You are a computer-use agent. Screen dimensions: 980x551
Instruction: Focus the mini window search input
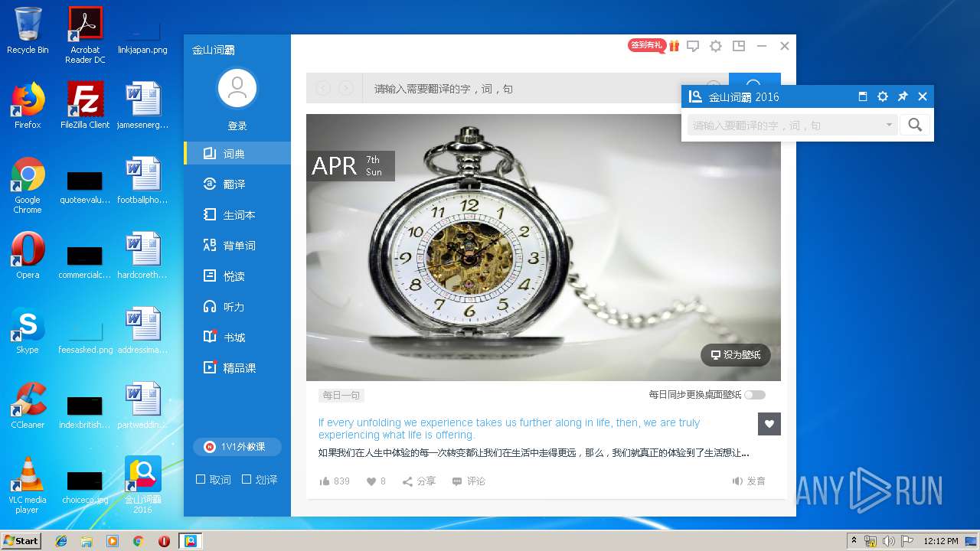pyautogui.click(x=784, y=126)
